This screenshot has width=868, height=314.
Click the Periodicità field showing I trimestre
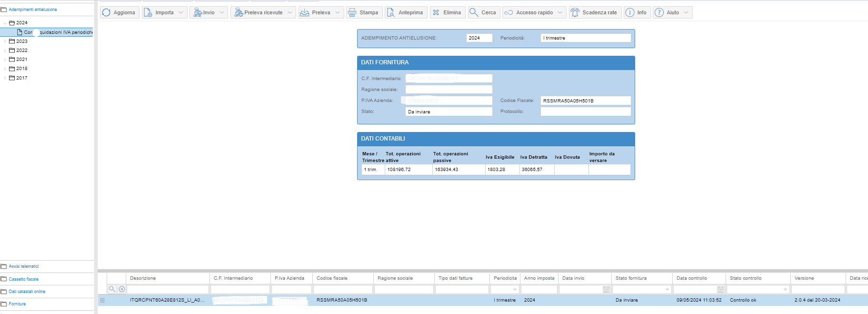586,38
